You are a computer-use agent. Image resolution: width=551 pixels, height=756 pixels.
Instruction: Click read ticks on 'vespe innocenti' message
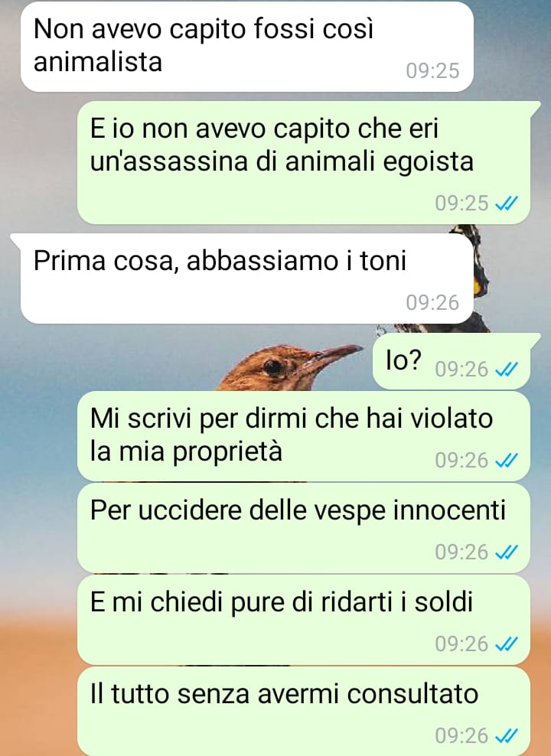point(507,552)
